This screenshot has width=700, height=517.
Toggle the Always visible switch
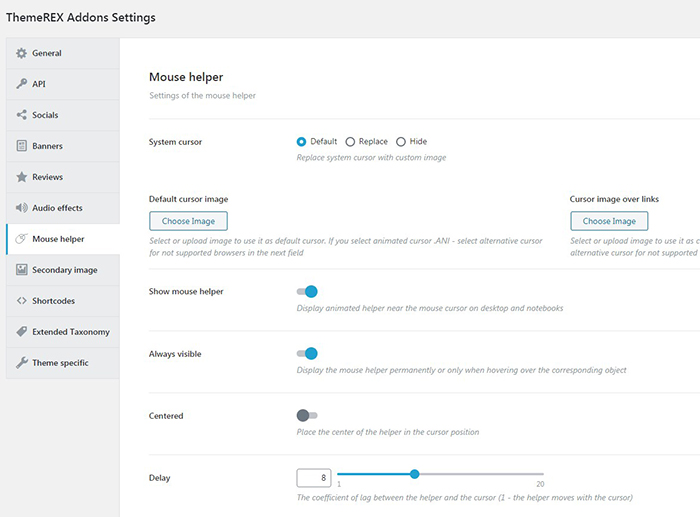[307, 354]
